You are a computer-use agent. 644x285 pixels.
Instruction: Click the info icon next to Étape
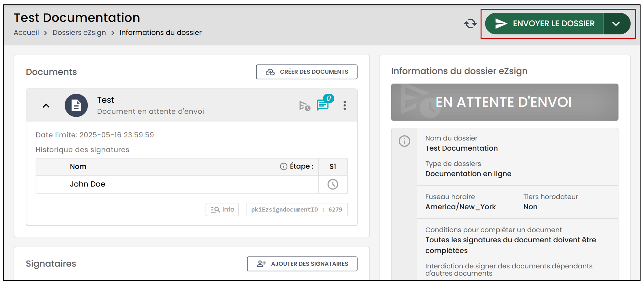283,166
